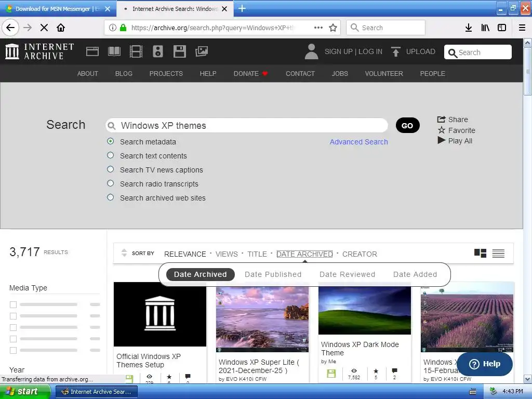Image resolution: width=532 pixels, height=399 pixels.
Task: Open the Software floppy-disk icon
Action: pos(179,51)
